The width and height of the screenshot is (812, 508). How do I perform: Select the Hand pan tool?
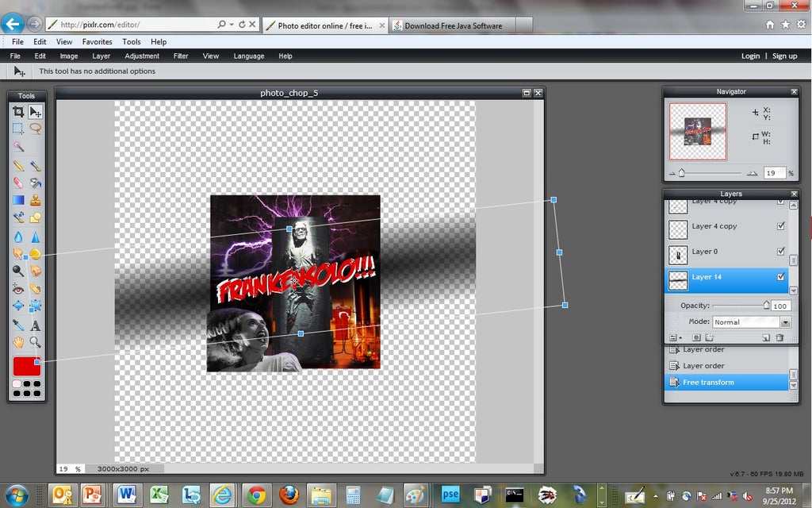(18, 342)
